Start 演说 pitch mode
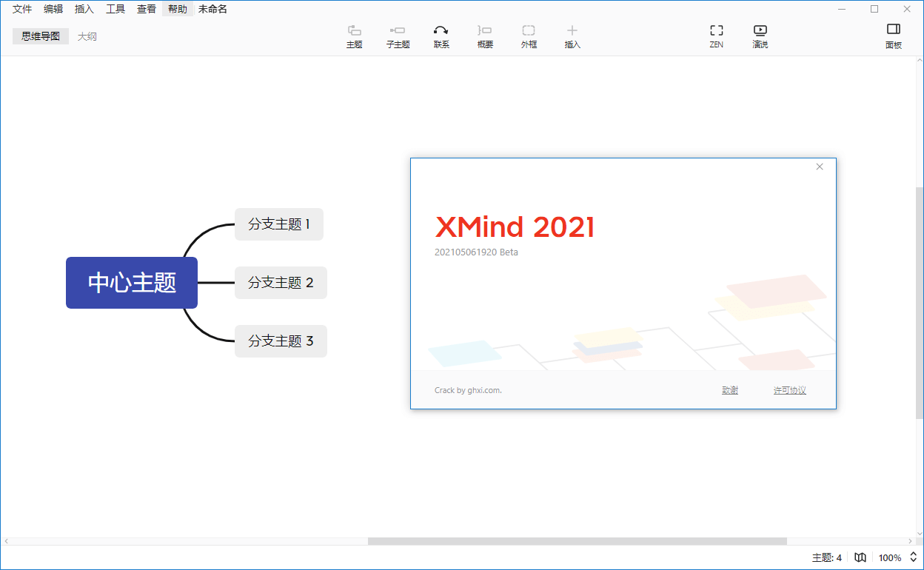Screen dimensions: 924x570 click(760, 36)
